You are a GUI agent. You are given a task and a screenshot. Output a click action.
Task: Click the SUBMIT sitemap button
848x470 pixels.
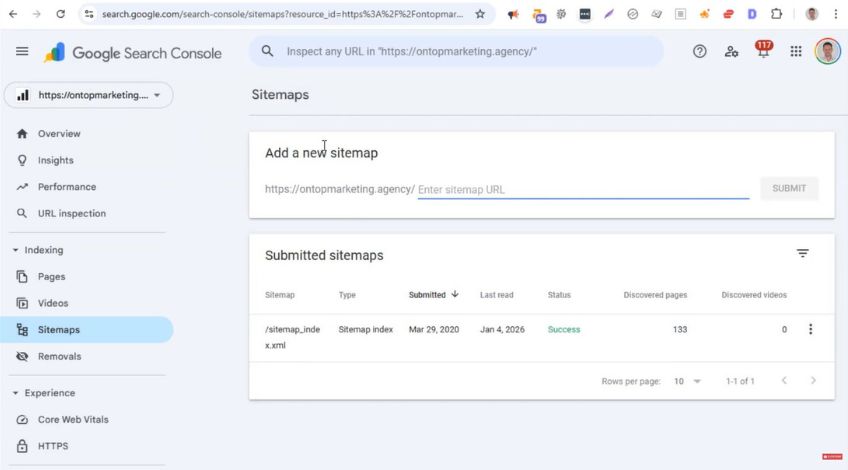coord(789,188)
